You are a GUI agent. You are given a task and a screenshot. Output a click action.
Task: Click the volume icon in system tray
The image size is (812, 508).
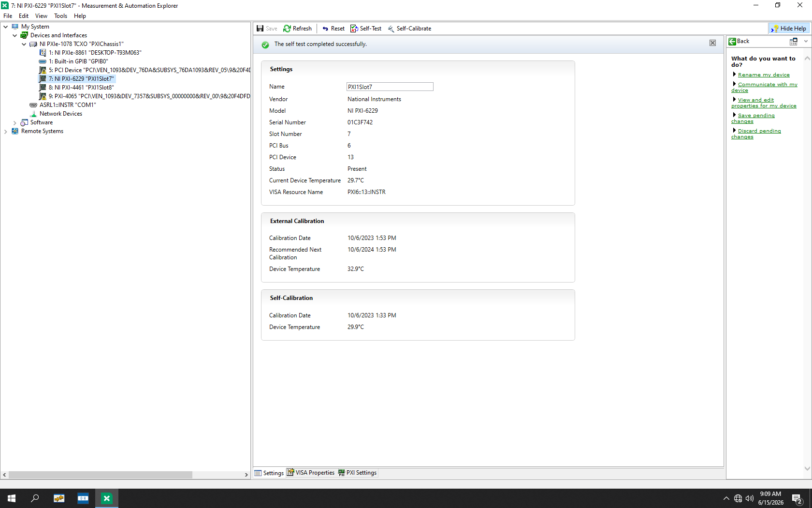click(x=750, y=498)
